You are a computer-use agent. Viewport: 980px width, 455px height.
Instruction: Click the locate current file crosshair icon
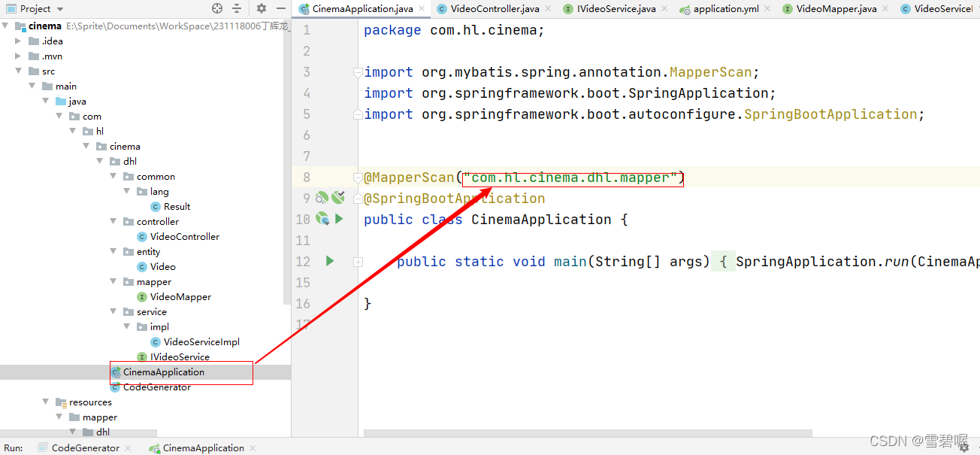point(217,8)
